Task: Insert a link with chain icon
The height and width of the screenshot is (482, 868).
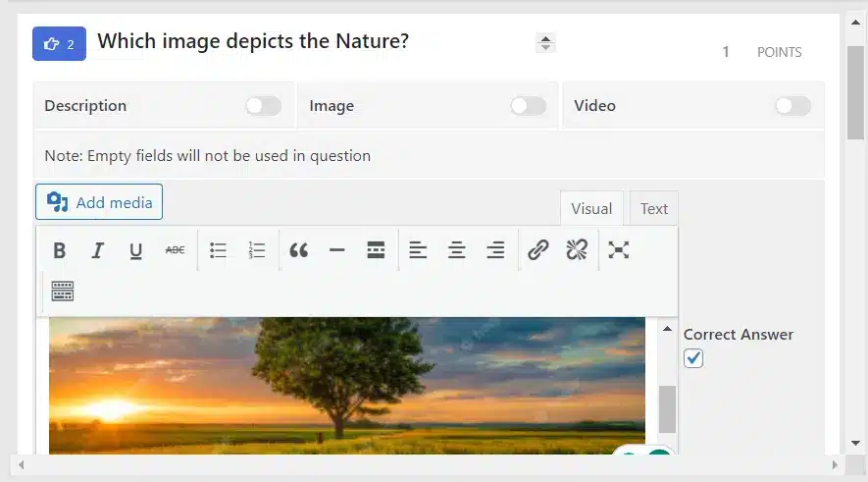Action: click(x=538, y=250)
